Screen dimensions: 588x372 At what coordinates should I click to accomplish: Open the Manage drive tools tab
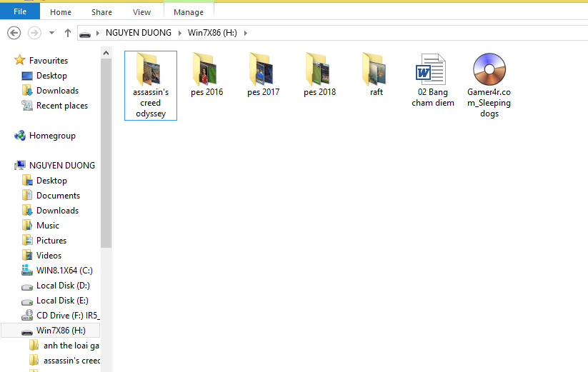pos(188,12)
